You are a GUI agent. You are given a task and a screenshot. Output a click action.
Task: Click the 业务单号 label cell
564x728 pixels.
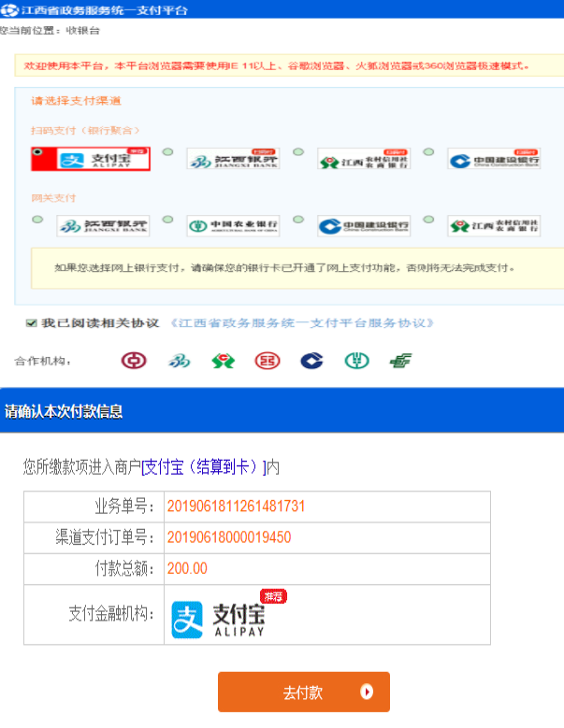pyautogui.click(x=94, y=507)
